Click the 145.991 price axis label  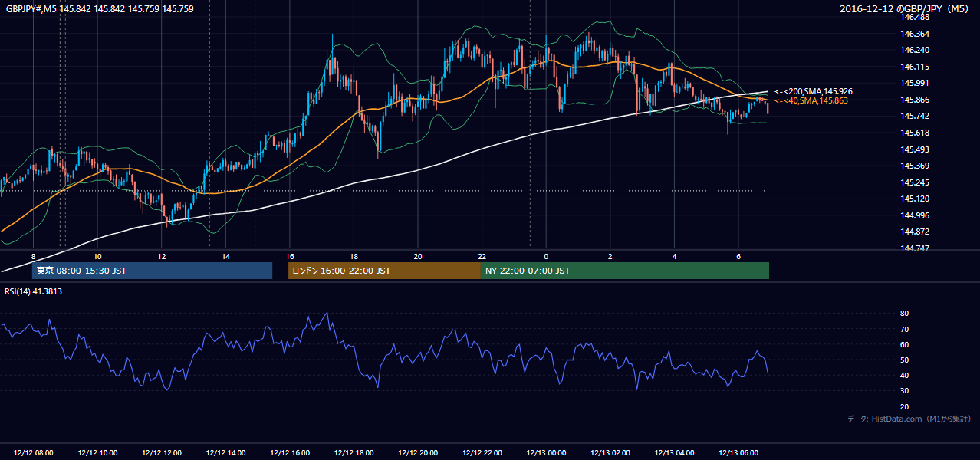tap(915, 83)
